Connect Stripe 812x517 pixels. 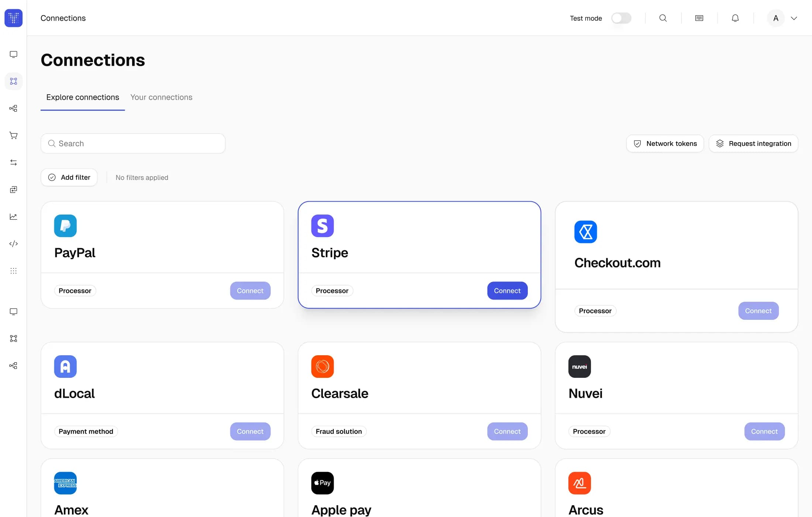[507, 291]
